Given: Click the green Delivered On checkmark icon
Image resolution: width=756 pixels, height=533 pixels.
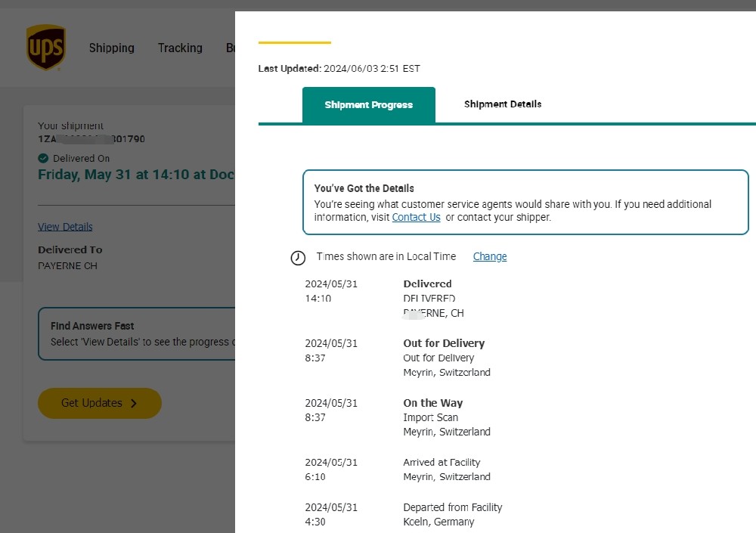Looking at the screenshot, I should pyautogui.click(x=43, y=158).
